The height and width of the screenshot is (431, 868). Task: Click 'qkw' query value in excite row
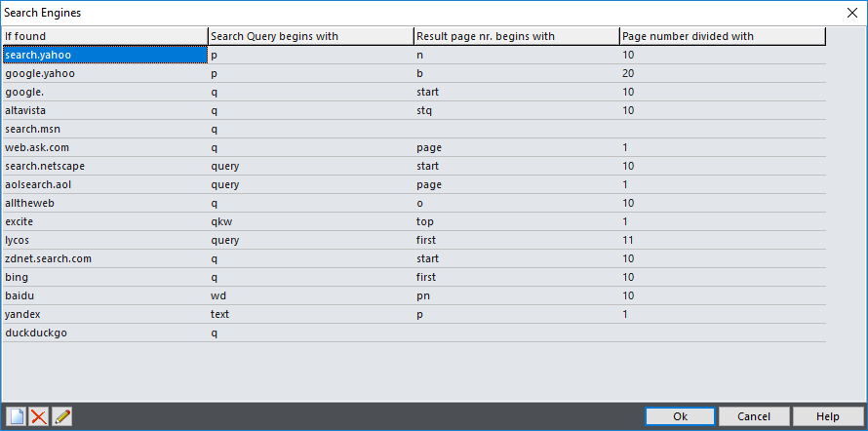220,222
